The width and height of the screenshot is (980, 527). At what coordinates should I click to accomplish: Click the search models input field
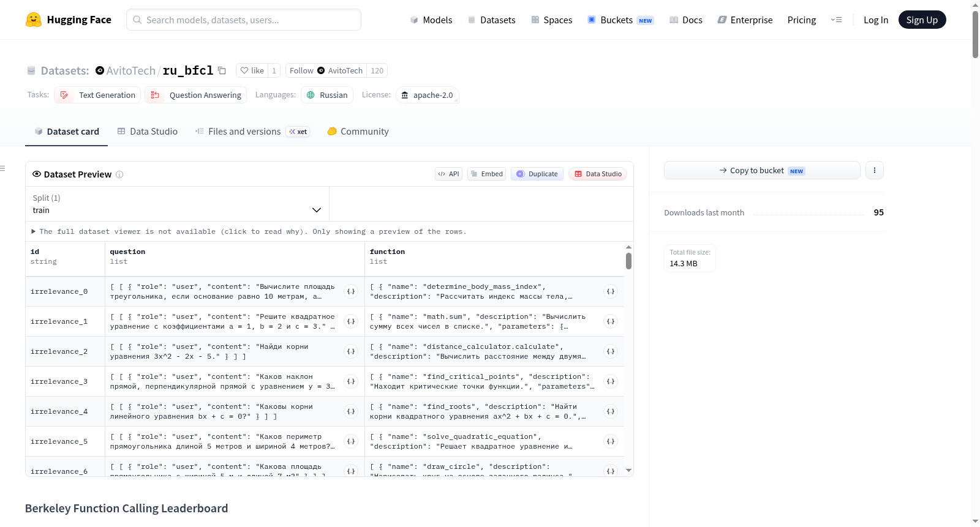click(244, 20)
